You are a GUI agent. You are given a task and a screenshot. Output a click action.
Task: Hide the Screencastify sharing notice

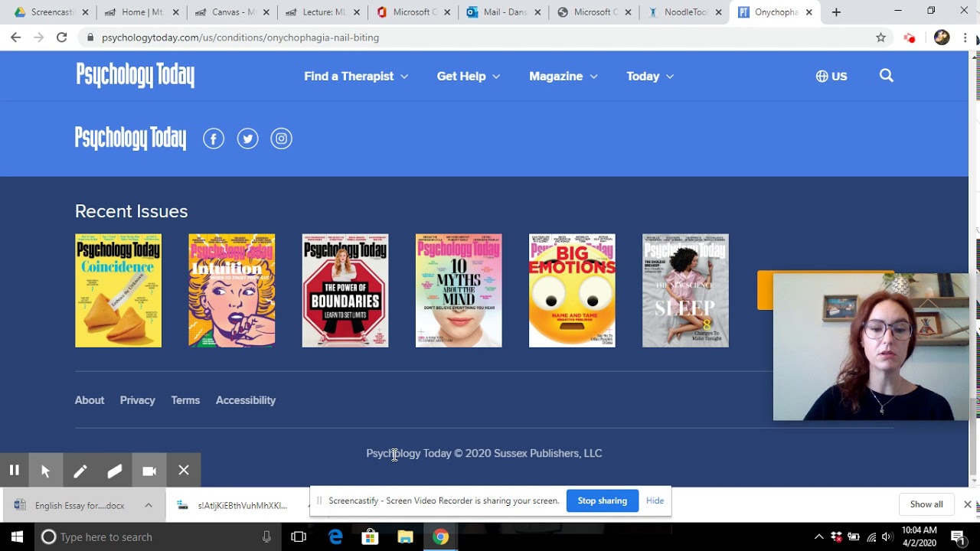coord(655,500)
